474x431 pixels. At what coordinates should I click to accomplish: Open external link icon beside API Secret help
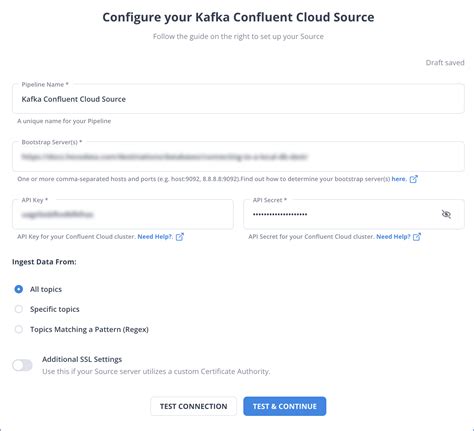pos(417,237)
